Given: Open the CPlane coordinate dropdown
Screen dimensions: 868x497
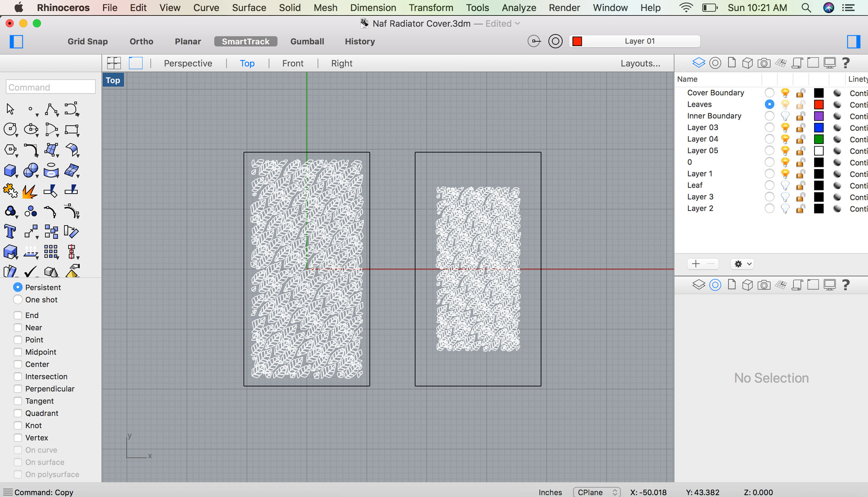Looking at the screenshot, I should (x=596, y=492).
